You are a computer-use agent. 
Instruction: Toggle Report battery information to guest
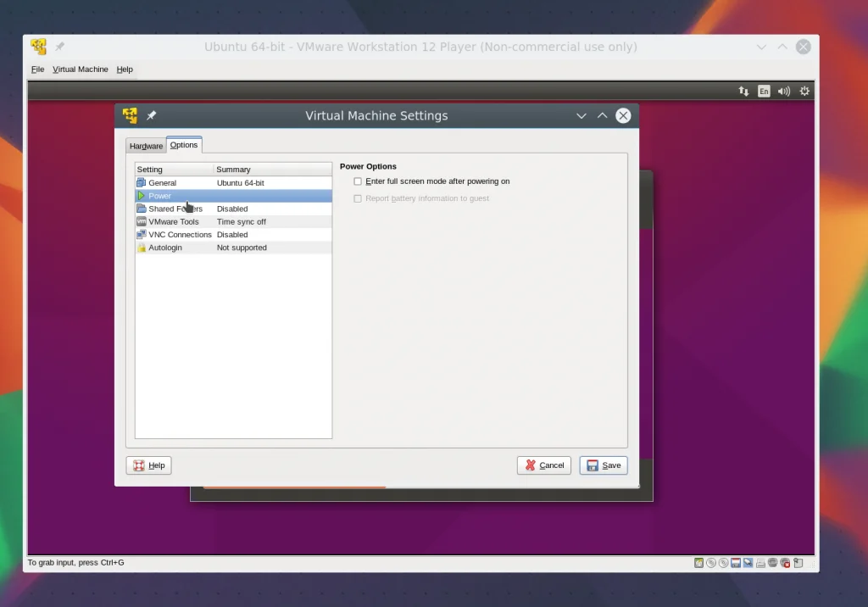point(358,198)
